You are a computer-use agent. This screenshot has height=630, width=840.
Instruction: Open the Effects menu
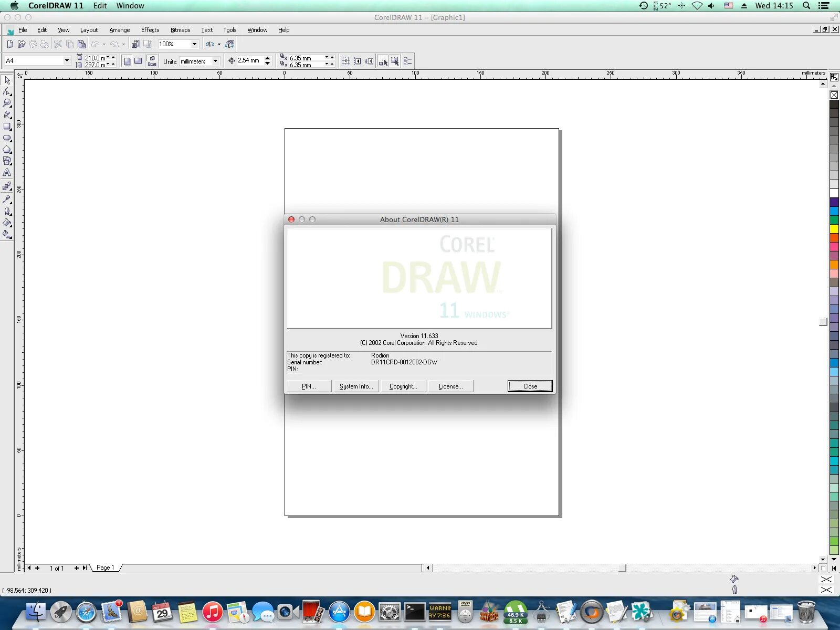150,30
